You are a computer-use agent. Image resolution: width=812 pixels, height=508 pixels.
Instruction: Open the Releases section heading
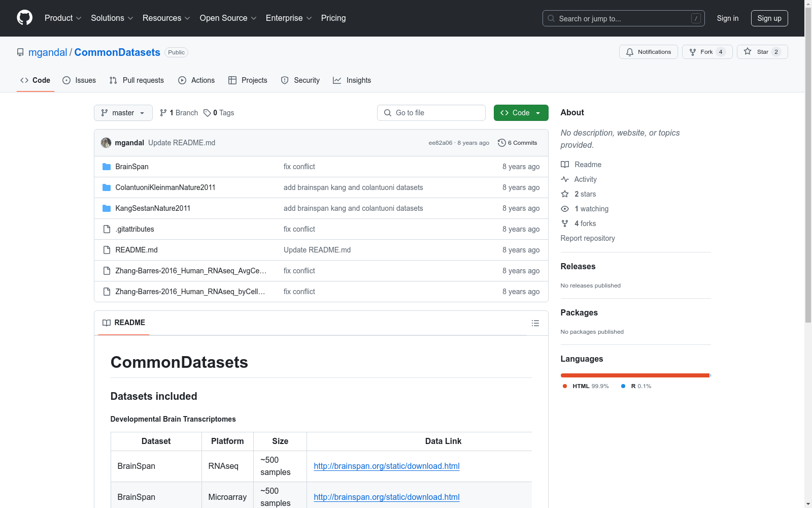click(x=578, y=266)
